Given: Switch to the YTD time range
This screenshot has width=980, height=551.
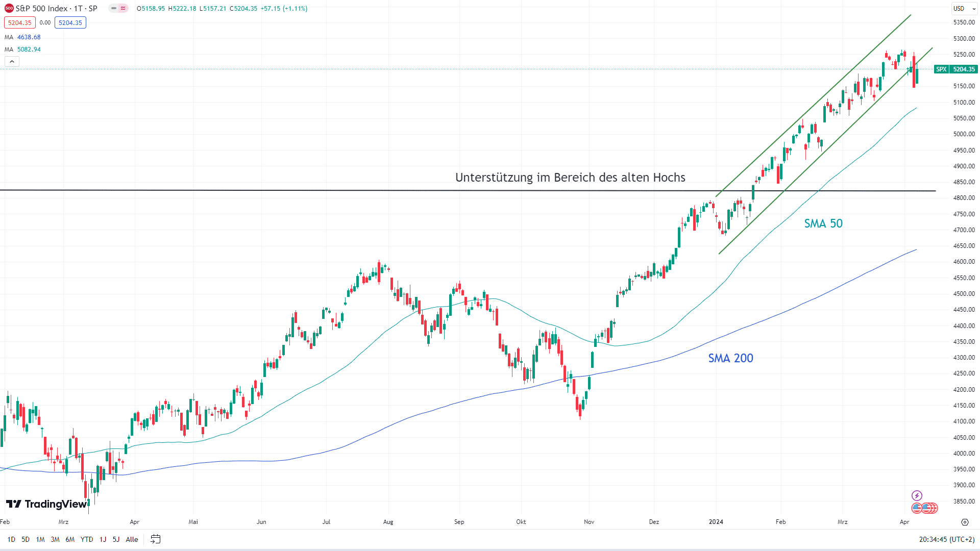Looking at the screenshot, I should (x=87, y=539).
